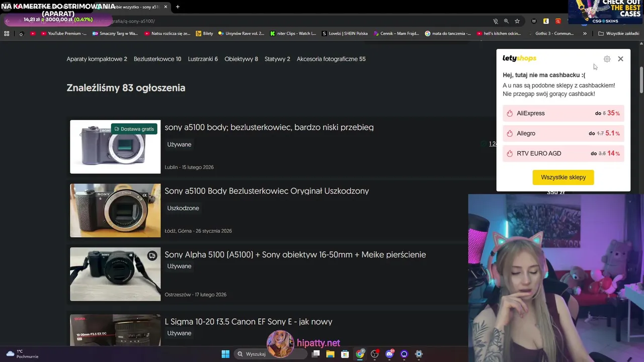Viewport: 644px width, 362px height.
Task: Click Używane tag on first sony a5100 listing
Action: tap(179, 144)
